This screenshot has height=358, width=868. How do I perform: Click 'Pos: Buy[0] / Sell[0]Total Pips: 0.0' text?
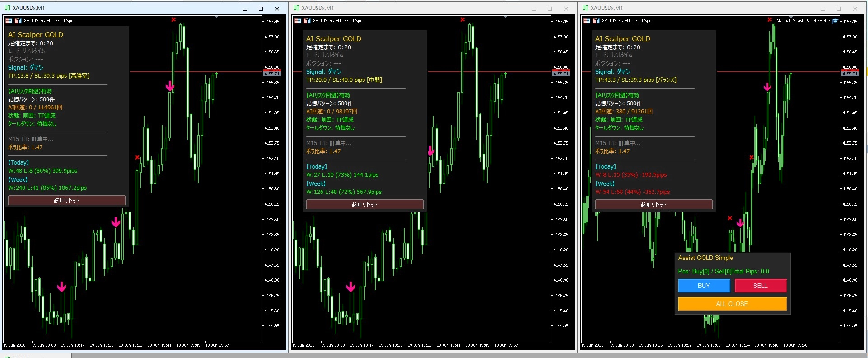[x=723, y=271]
